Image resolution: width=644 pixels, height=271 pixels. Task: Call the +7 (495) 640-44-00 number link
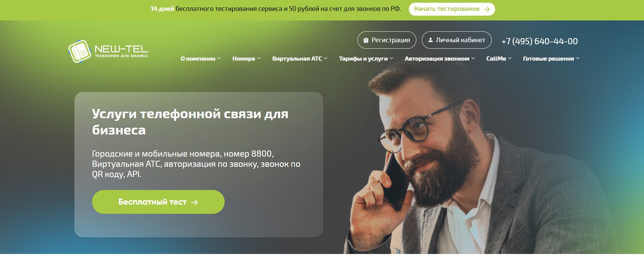539,41
